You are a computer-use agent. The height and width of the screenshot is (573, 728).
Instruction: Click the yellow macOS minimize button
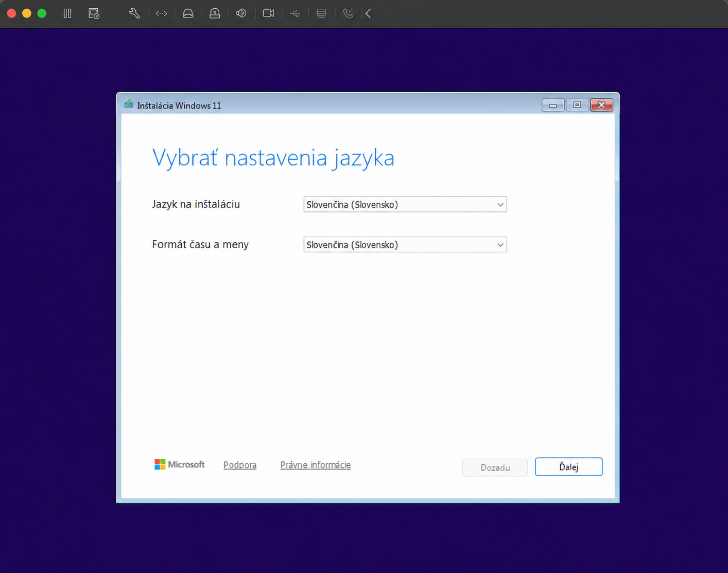point(27,13)
